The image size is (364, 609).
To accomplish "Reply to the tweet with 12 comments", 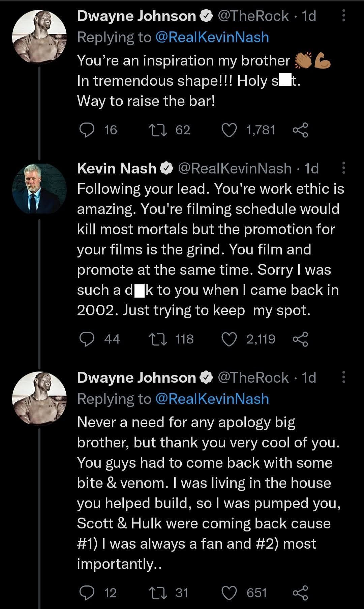I will pyautogui.click(x=87, y=593).
